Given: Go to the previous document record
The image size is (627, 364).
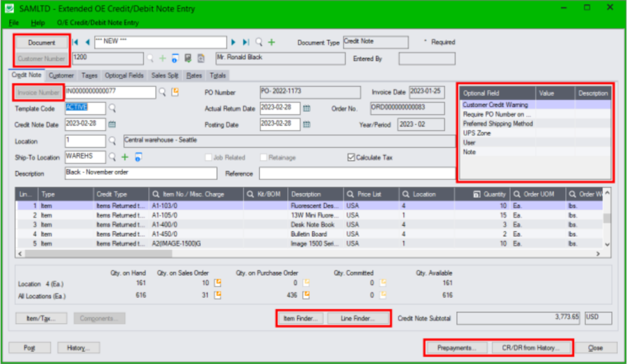Looking at the screenshot, I should click(x=87, y=42).
